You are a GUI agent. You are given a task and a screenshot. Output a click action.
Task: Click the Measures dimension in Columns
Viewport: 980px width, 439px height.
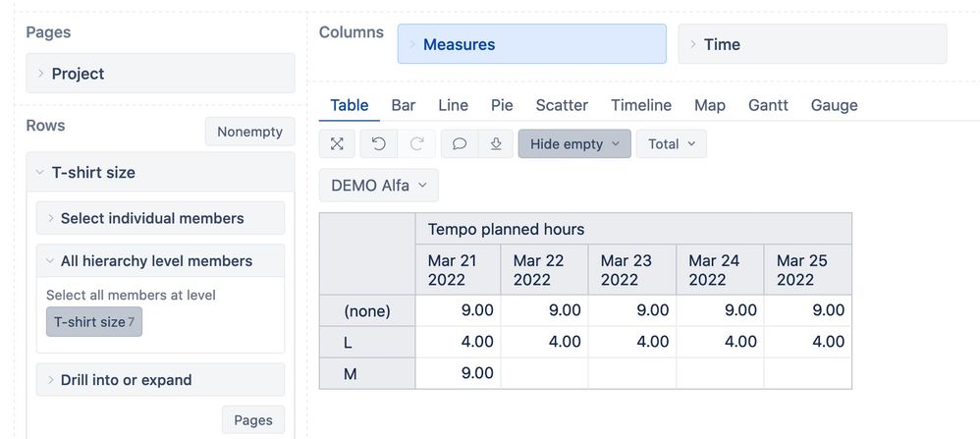[x=531, y=44]
